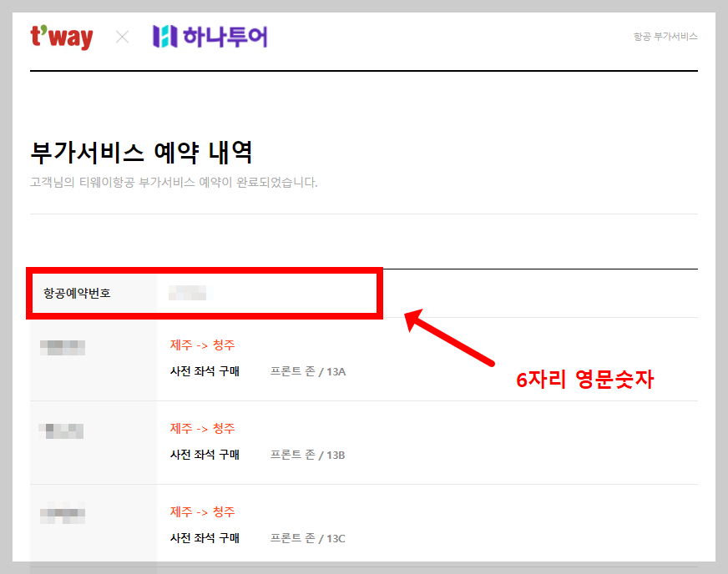Screen dimensions: 728x574
Task: Click the 제주 -> 청주 route for seat 13C
Action: coord(202,512)
